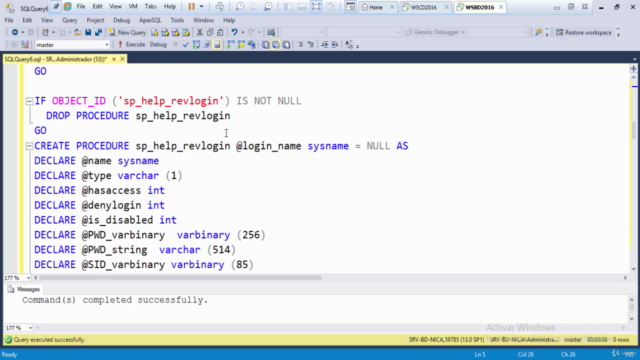Toggle VMware toolbar pin
The image size is (640, 360).
pyautogui.click(x=56, y=7)
